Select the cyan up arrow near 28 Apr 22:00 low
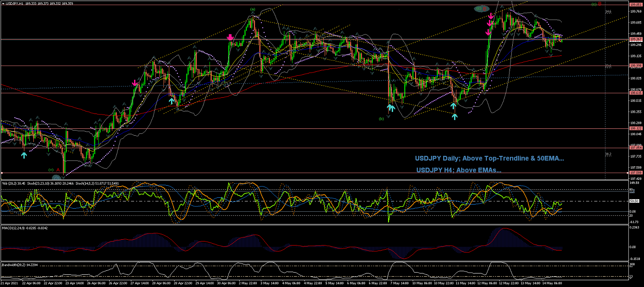Viewport: 644px width, 287px height. click(x=171, y=100)
